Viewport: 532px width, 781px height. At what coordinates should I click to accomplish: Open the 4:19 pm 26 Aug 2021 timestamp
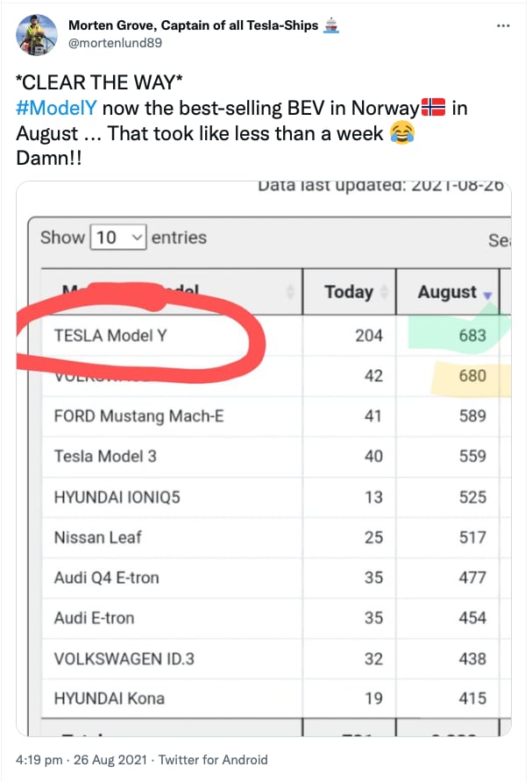pos(82,760)
